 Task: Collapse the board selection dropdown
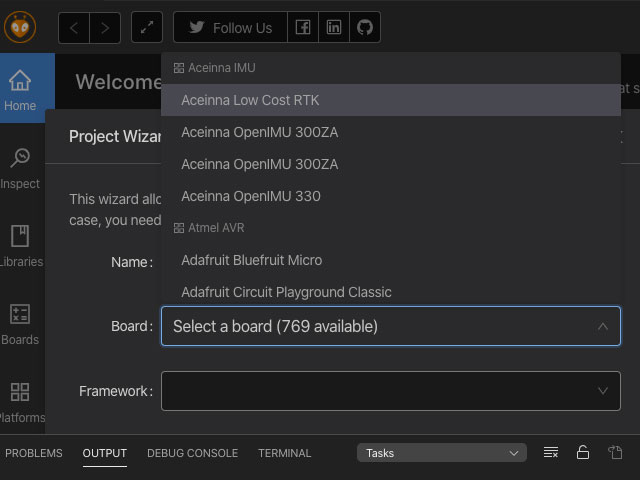point(602,326)
